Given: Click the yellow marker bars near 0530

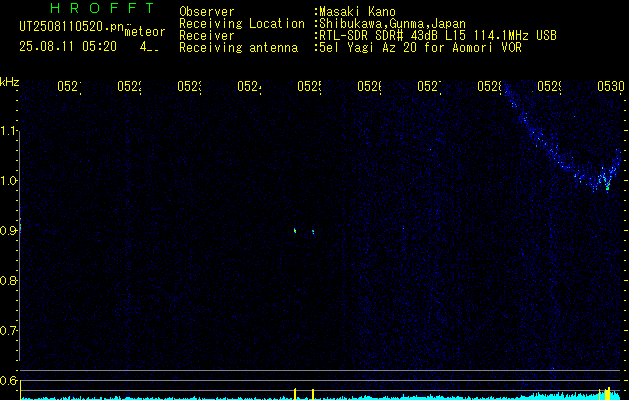Looking at the screenshot, I should 606,394.
